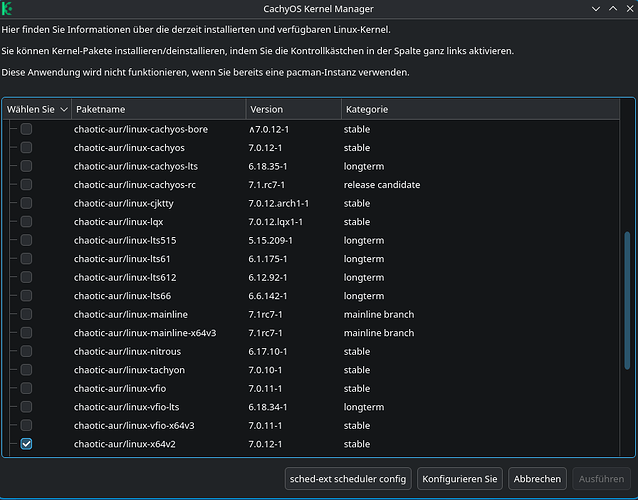Click version 6.6.142-1 cell
Screen dimensions: 638x500
[x=268, y=296]
